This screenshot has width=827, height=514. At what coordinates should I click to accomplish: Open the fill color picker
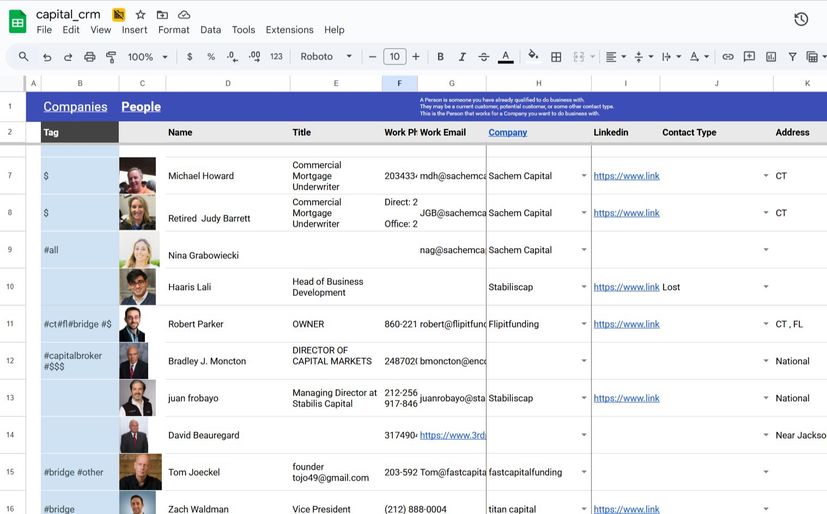[x=533, y=55]
